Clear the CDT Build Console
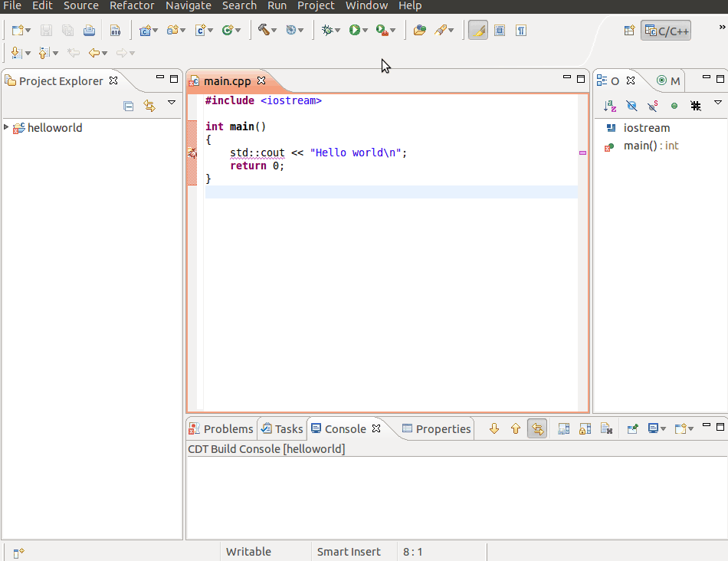Viewport: 728px width, 561px height. coord(607,428)
